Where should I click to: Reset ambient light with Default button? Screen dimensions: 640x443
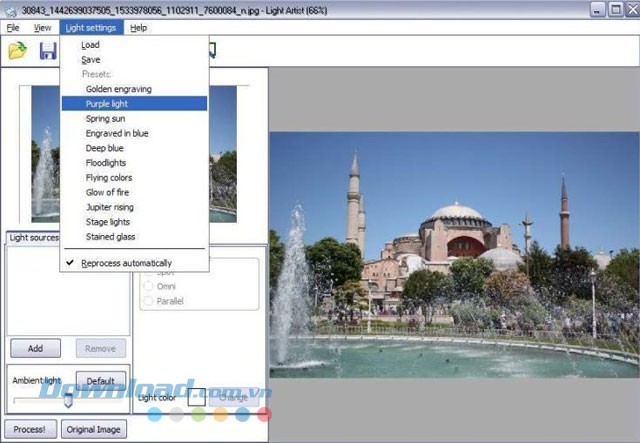coord(101,381)
